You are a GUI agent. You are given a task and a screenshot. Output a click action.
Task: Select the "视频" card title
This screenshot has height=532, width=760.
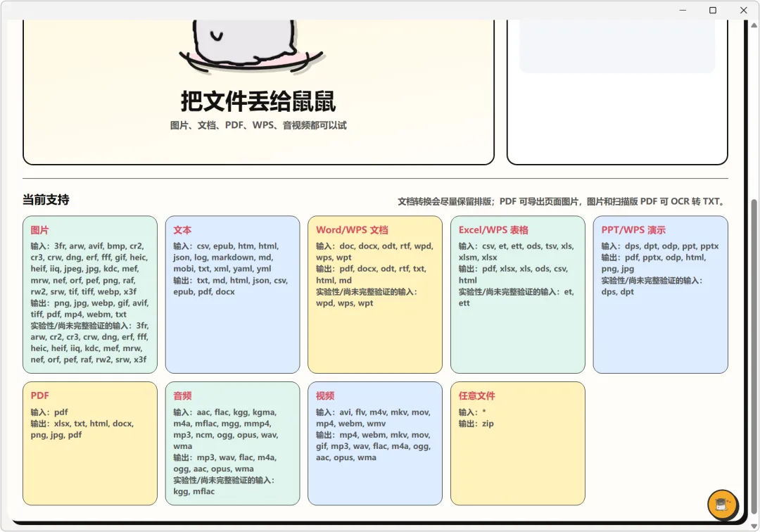[x=325, y=396]
